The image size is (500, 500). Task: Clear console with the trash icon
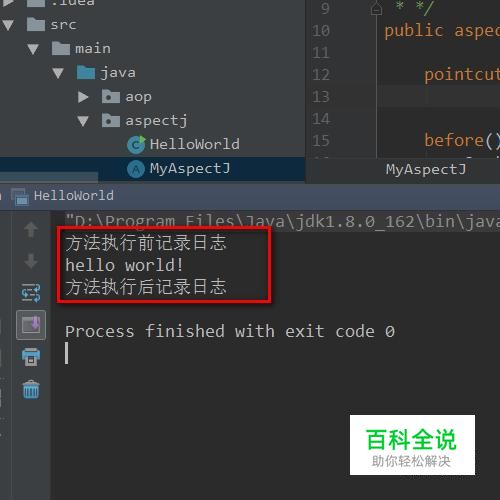tap(31, 389)
